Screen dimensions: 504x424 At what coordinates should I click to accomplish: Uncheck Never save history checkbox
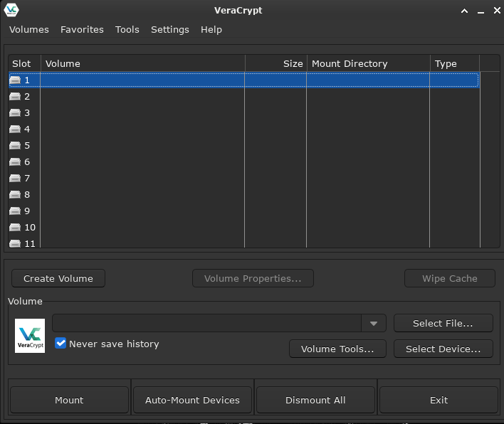pyautogui.click(x=61, y=343)
